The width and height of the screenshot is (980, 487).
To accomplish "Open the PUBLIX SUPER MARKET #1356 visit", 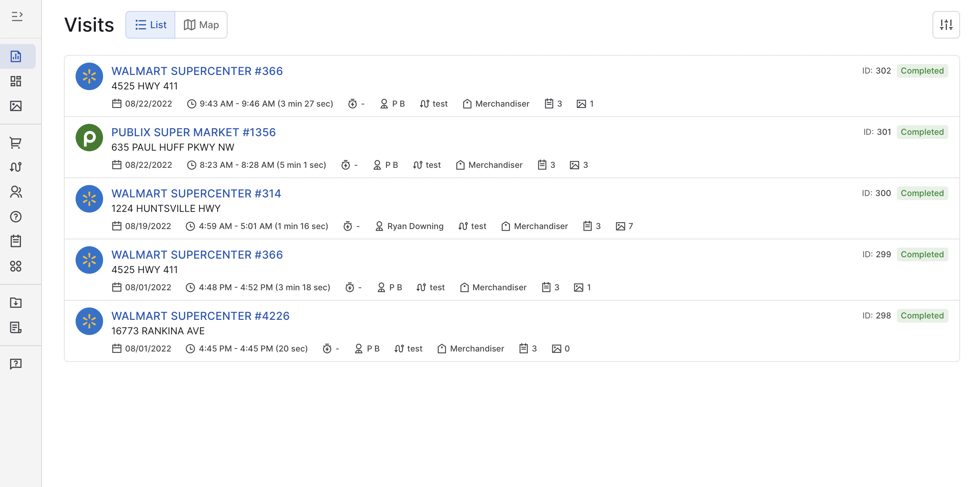I will tap(193, 132).
